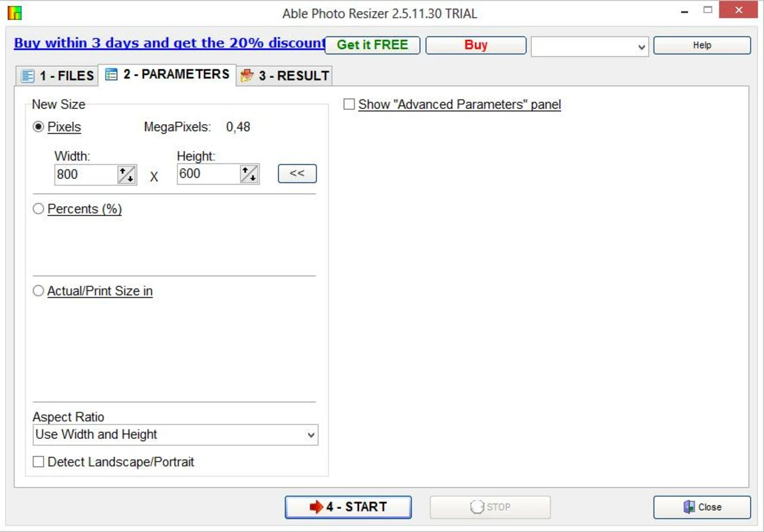Click the Height spinner arrows icon
The image size is (764, 532).
(x=249, y=174)
